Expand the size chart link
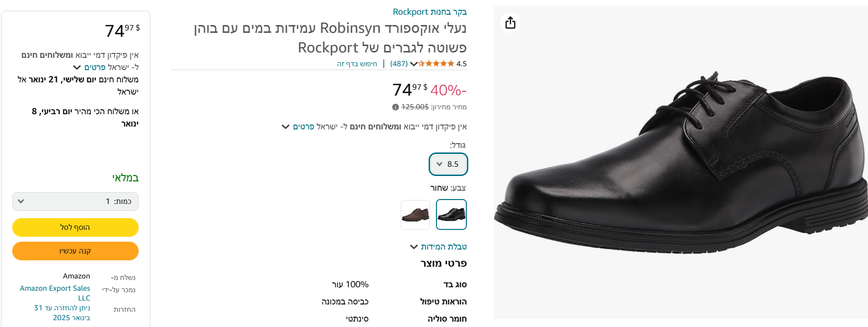The width and height of the screenshot is (868, 327). (x=443, y=247)
